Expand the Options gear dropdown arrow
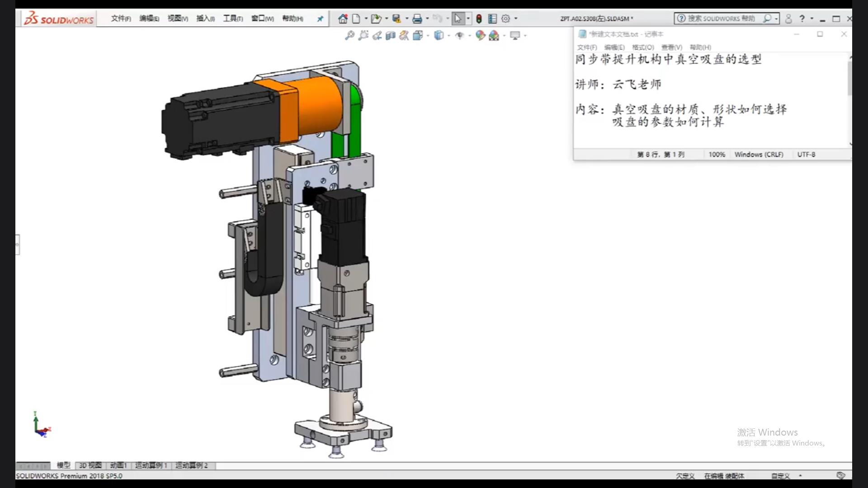The height and width of the screenshot is (488, 868). click(516, 19)
